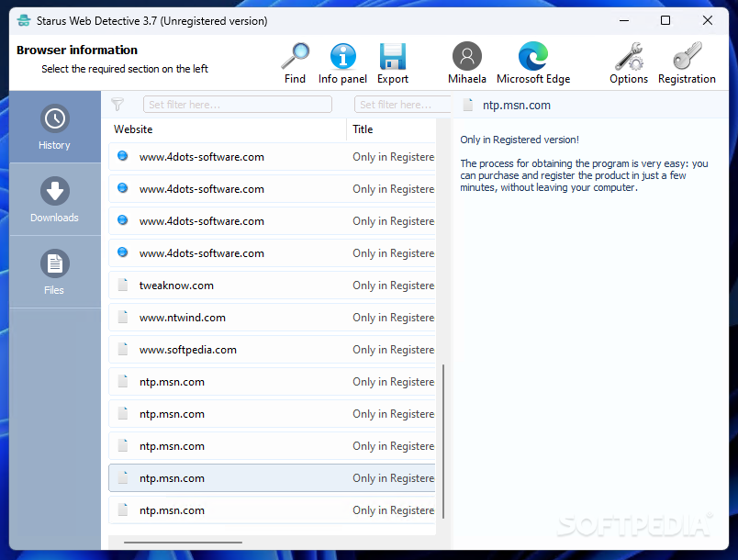
Task: Select the www.softpedia.com history row
Action: (272, 350)
